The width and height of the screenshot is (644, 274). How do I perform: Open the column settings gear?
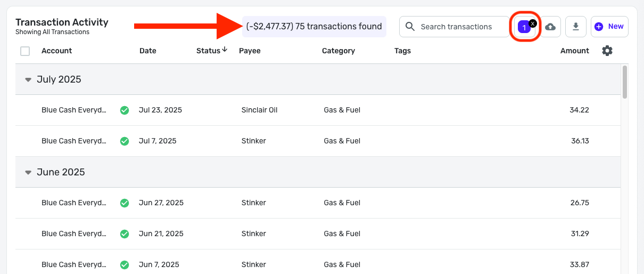pos(607,51)
